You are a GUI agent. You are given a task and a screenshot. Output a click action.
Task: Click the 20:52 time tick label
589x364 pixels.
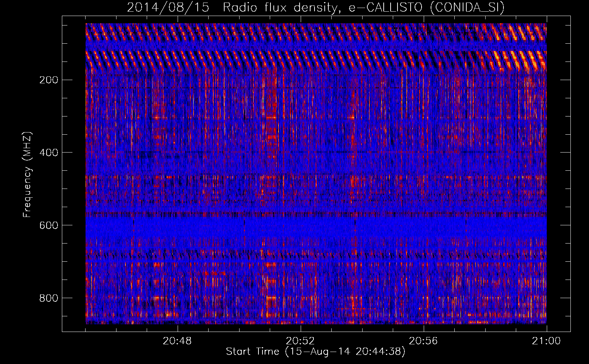[x=300, y=341]
